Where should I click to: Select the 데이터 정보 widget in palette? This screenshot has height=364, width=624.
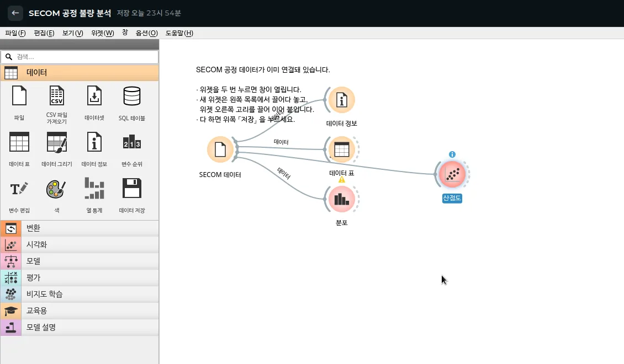tap(94, 149)
